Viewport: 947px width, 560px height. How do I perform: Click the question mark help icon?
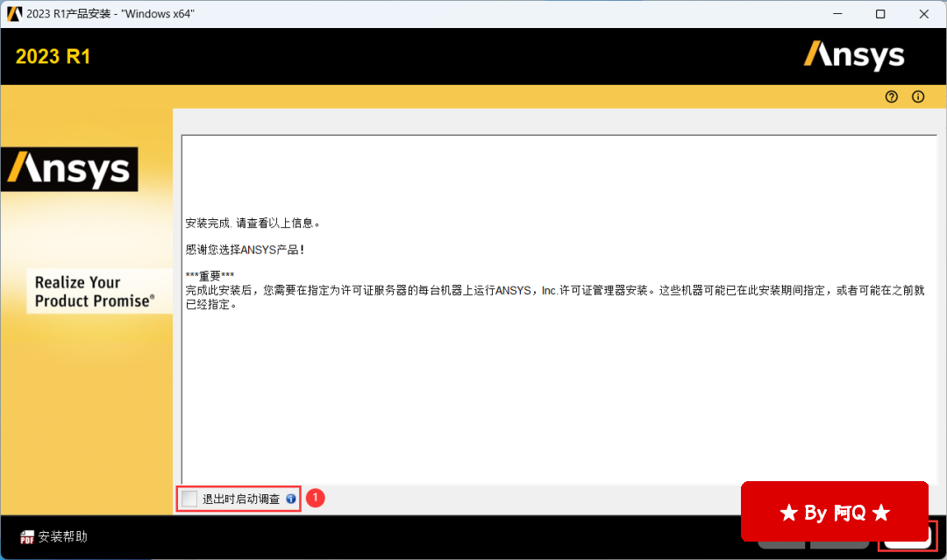892,96
